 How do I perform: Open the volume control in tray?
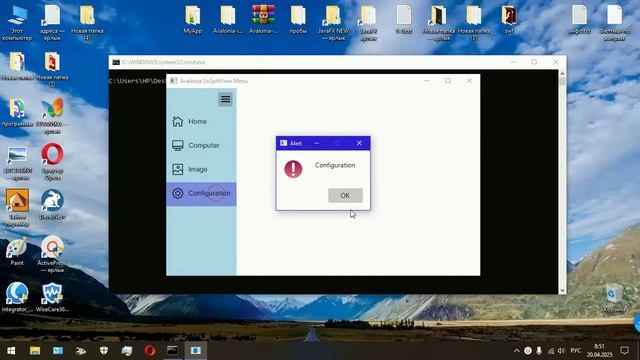pyautogui.click(x=561, y=351)
